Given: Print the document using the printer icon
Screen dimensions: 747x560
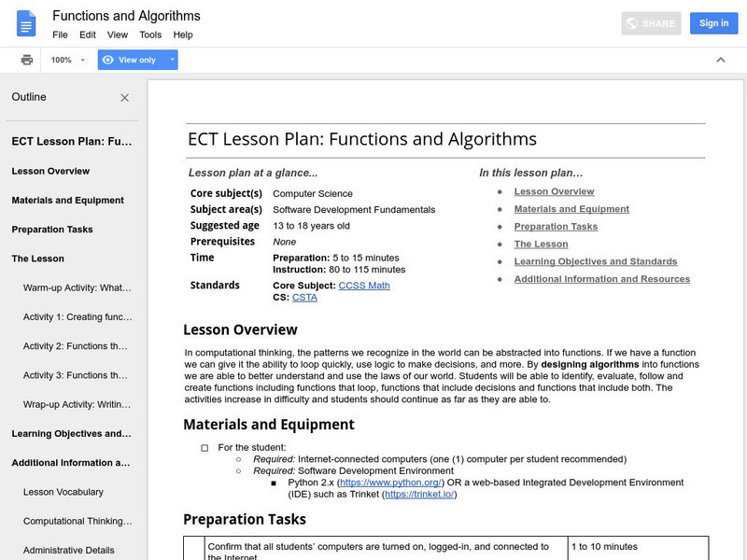Looking at the screenshot, I should (27, 60).
